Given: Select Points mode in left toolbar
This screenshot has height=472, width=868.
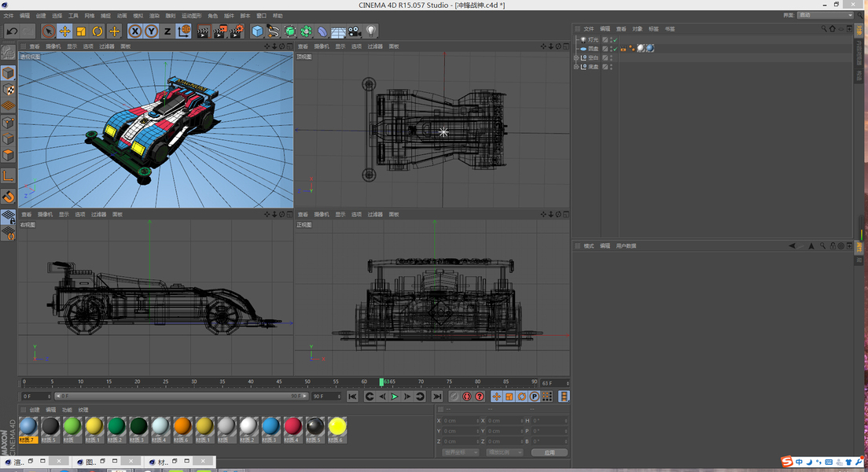Looking at the screenshot, I should click(9, 123).
